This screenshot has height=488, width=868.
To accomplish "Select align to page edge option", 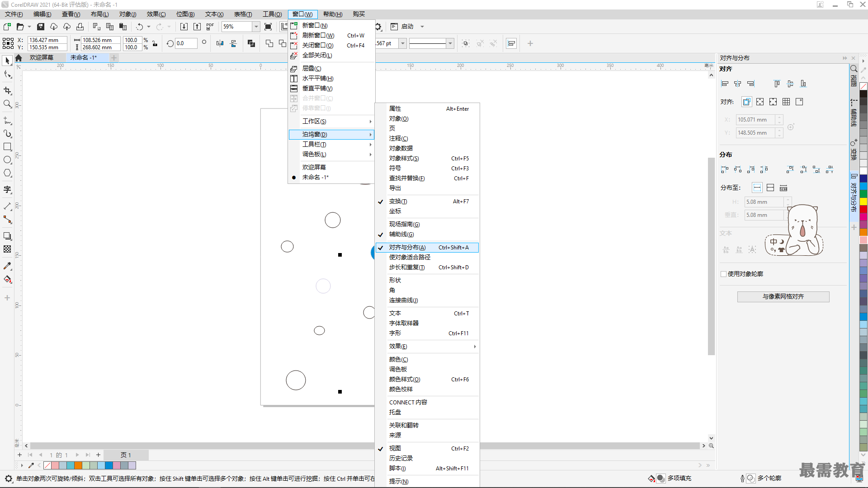I will point(760,102).
